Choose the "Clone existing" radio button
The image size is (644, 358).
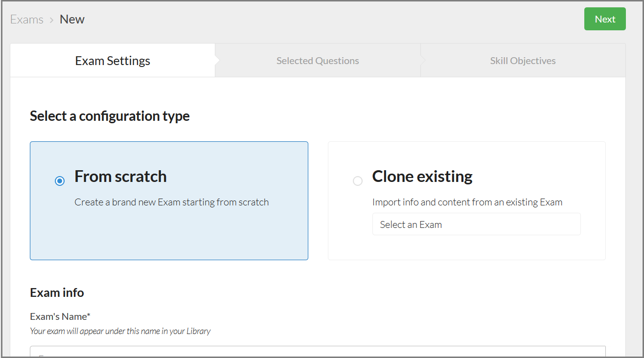(x=357, y=180)
